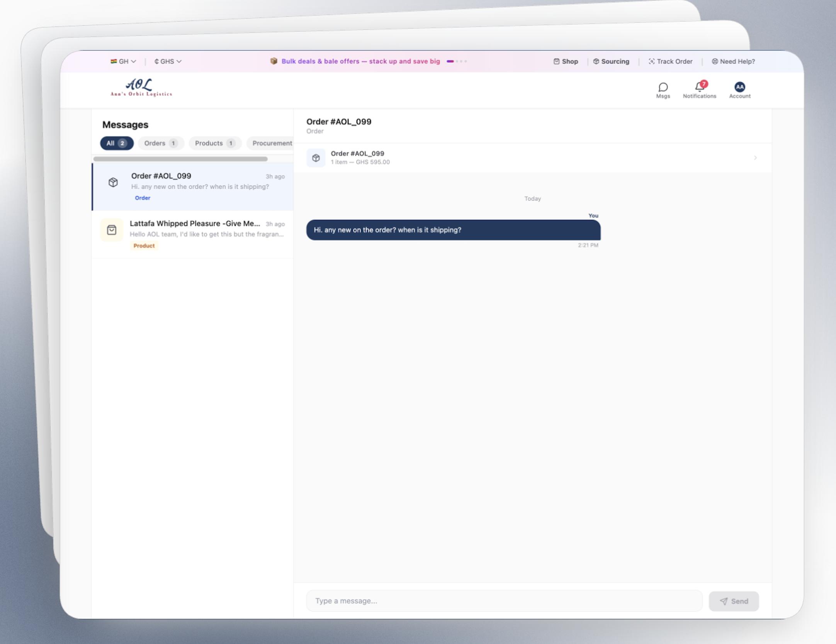Viewport: 836px width, 644px height.
Task: Click the Ghana flag icon
Action: coord(114,61)
